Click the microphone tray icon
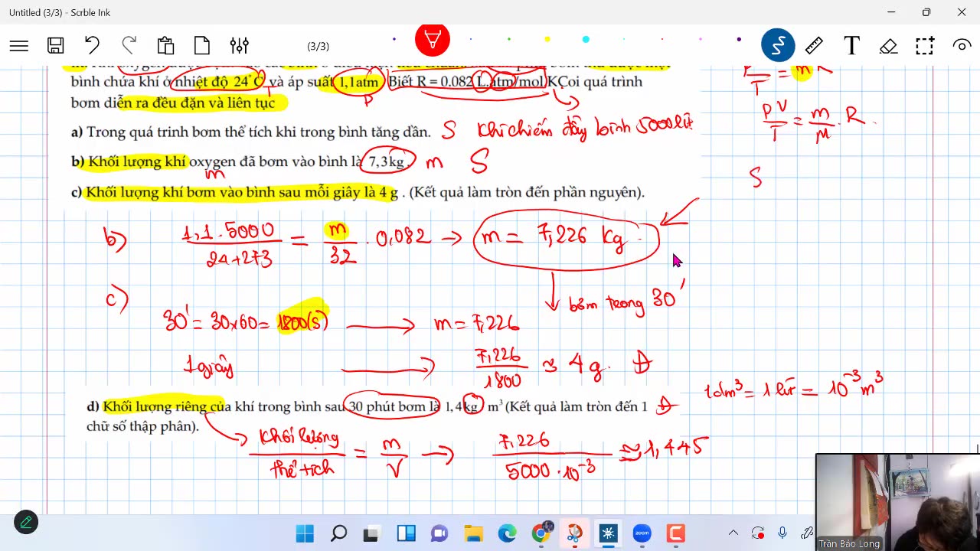Screen dimensions: 980x551 point(782,533)
